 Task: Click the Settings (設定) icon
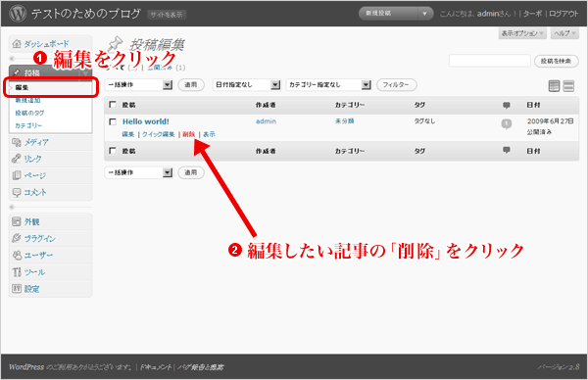coord(17,289)
